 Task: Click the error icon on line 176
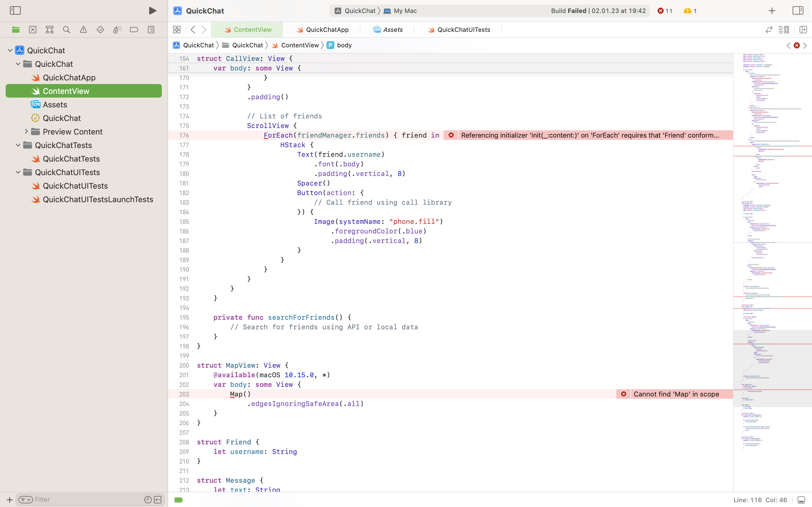coord(451,135)
